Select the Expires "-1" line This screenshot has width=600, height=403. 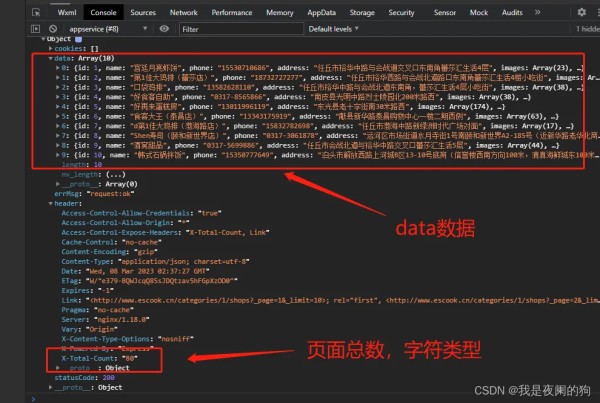[86, 290]
